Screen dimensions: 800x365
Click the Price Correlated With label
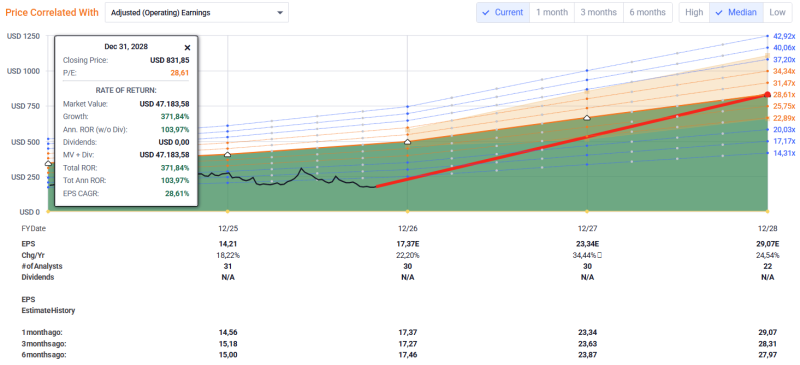click(52, 13)
